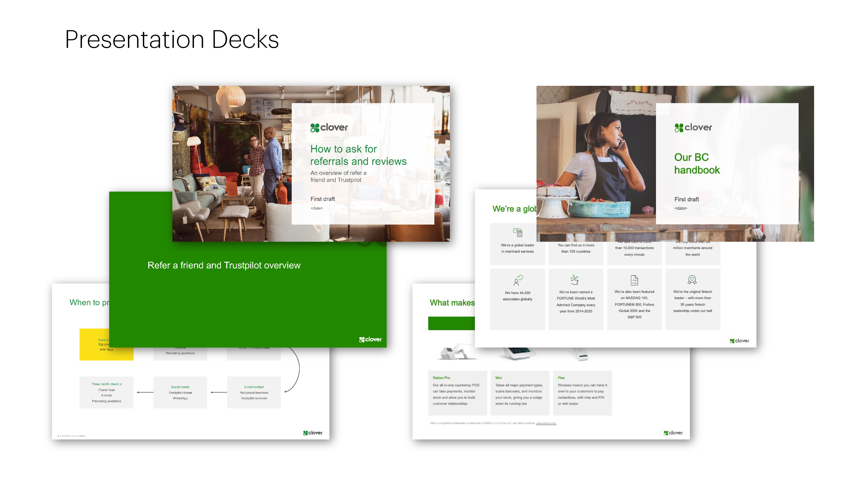Click the Flex description card
Image resolution: width=868 pixels, height=488 pixels.
coord(582,393)
